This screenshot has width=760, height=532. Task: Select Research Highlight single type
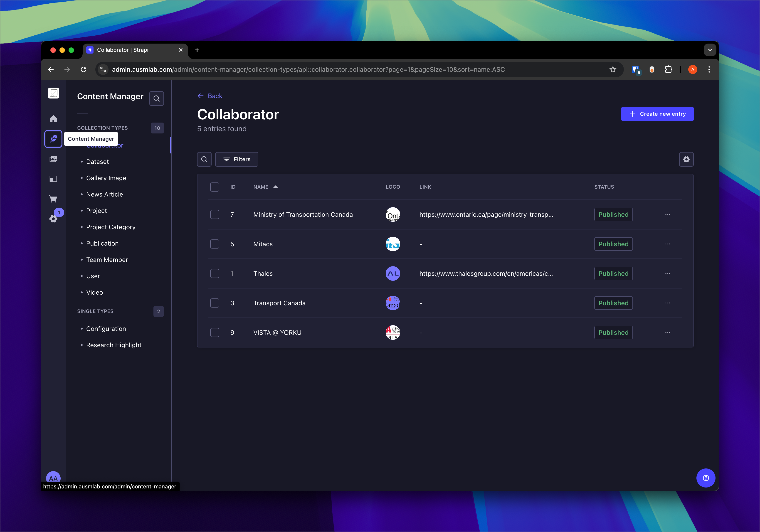114,345
